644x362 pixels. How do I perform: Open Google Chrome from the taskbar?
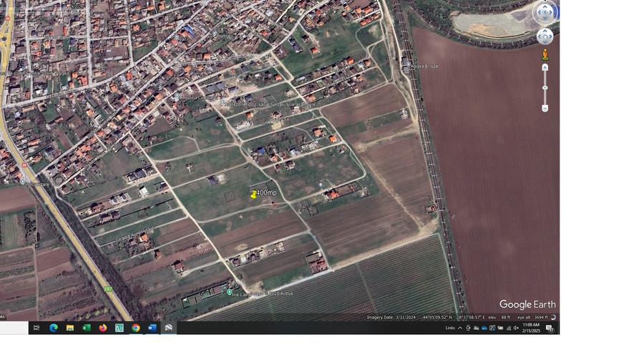click(x=136, y=328)
